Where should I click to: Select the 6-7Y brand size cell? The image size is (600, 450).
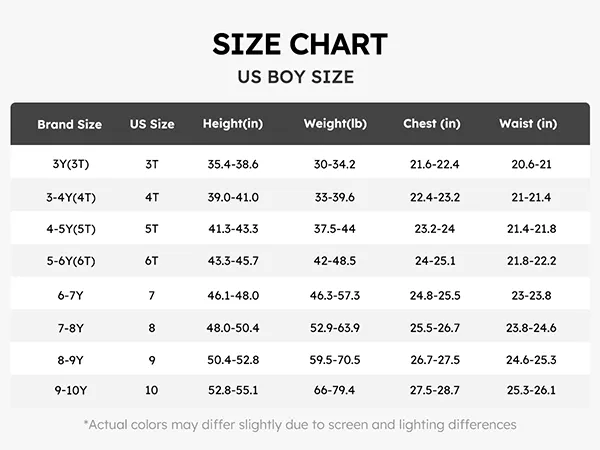70,294
